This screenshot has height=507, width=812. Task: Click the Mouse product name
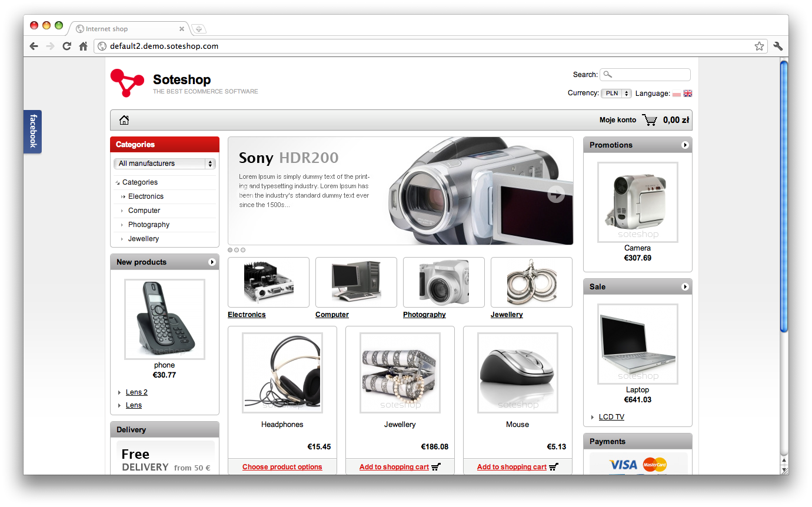coord(518,425)
